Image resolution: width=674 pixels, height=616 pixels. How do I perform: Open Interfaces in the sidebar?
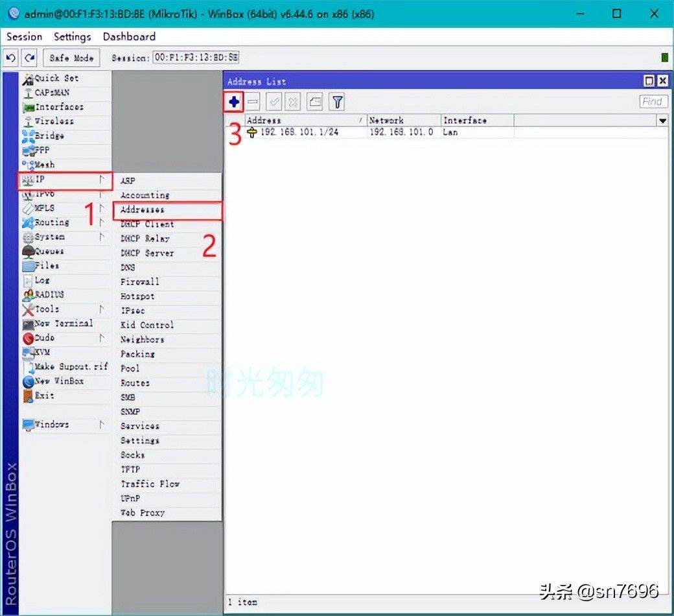(x=65, y=107)
